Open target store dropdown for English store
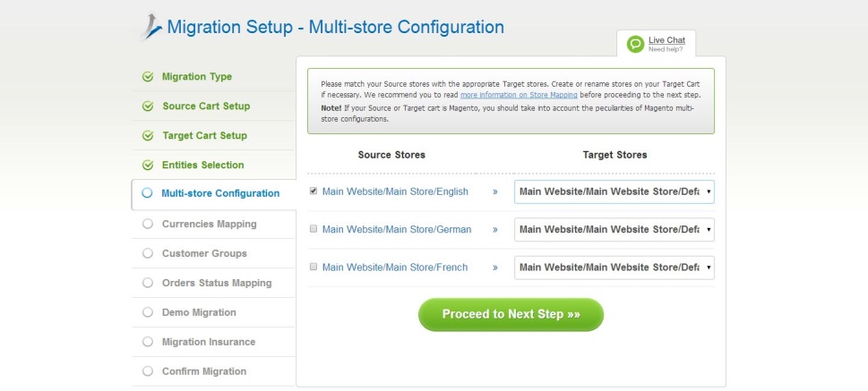Screen dimensions: 868x391 tap(614, 191)
